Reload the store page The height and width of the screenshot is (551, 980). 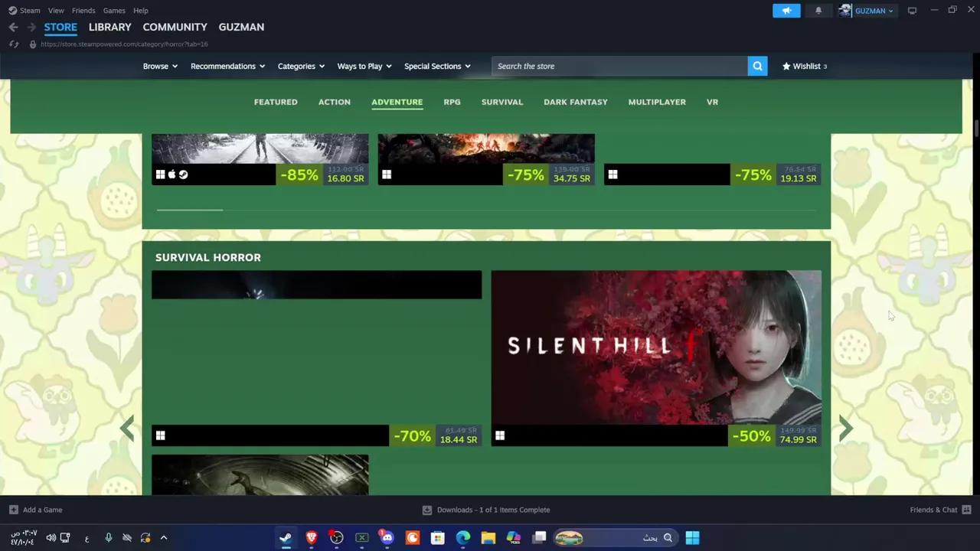pos(14,44)
